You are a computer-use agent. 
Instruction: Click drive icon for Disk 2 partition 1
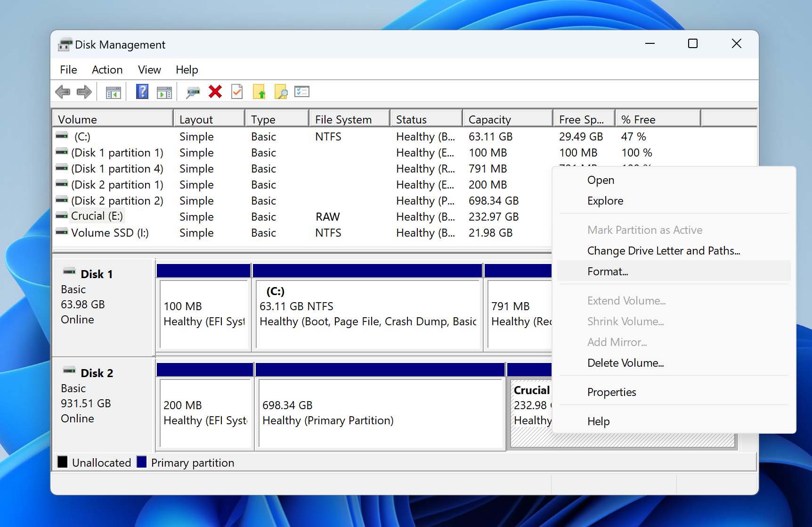pos(62,184)
